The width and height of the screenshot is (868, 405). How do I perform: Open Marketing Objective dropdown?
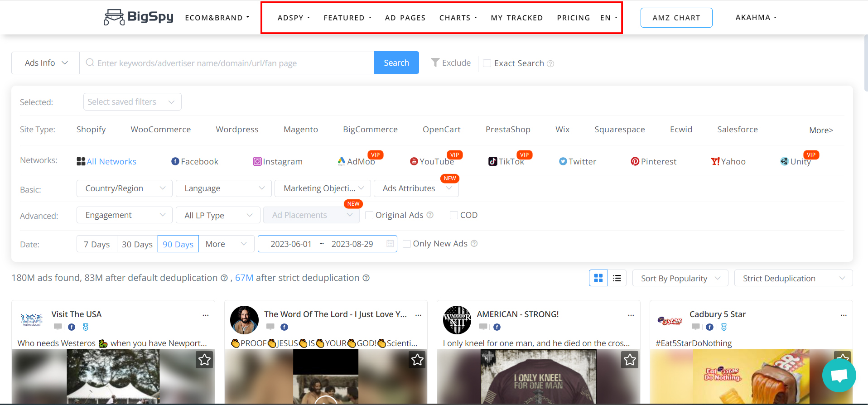pos(323,188)
